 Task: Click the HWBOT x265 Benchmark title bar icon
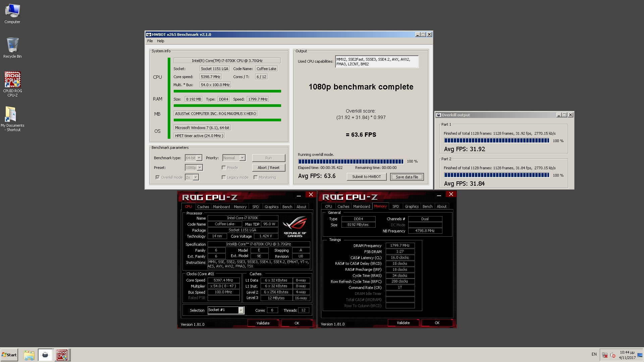(x=149, y=35)
